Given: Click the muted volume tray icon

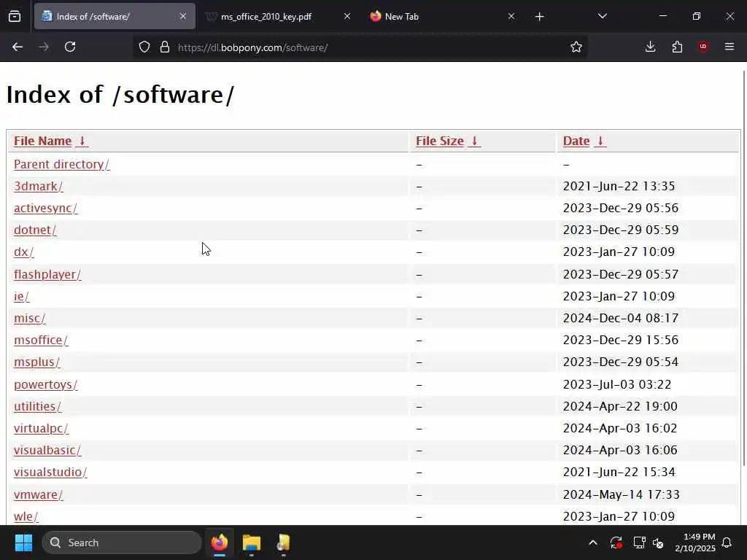Looking at the screenshot, I should pos(658,542).
